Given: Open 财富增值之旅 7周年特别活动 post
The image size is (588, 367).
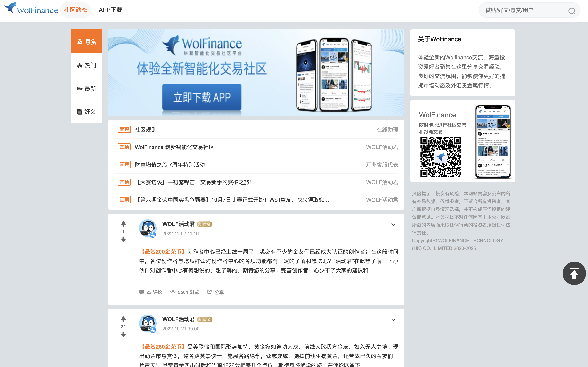Looking at the screenshot, I should tap(169, 164).
